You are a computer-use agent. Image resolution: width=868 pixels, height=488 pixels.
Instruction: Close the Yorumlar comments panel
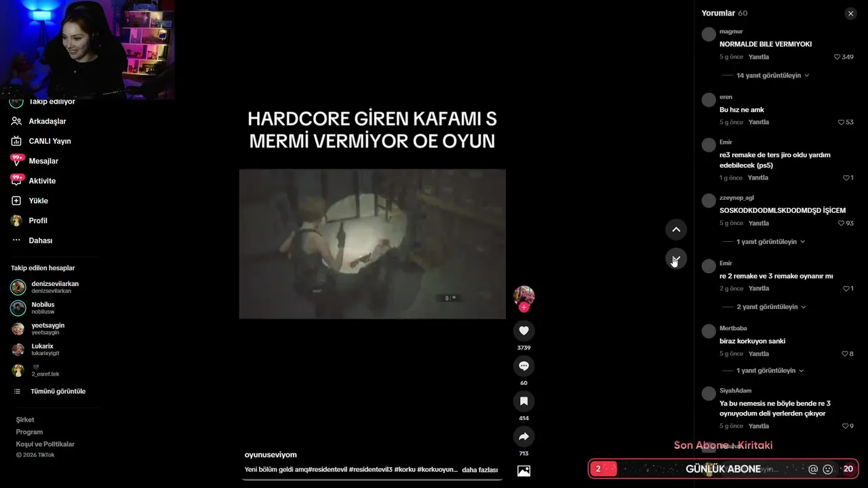[850, 14]
